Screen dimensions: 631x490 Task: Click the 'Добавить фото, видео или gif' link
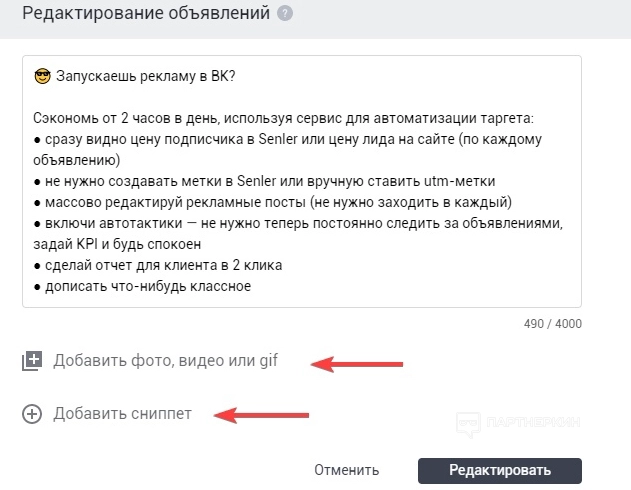167,362
